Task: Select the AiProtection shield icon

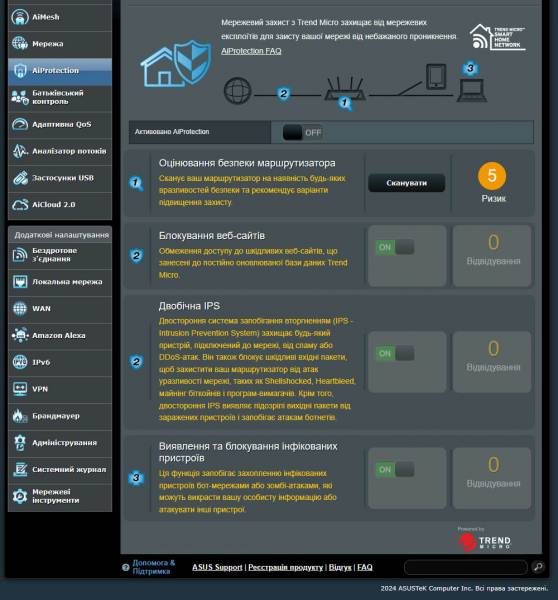Action: tap(20, 70)
